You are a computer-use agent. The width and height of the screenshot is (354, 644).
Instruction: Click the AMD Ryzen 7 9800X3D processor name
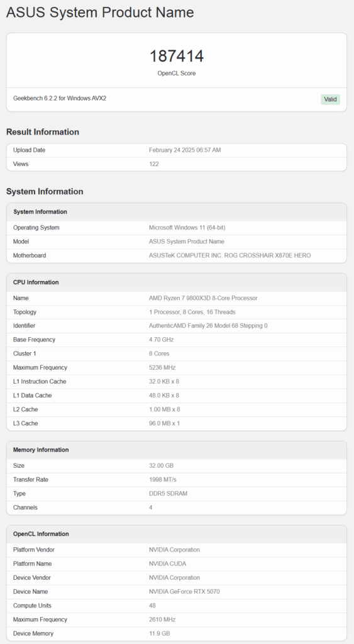point(203,298)
